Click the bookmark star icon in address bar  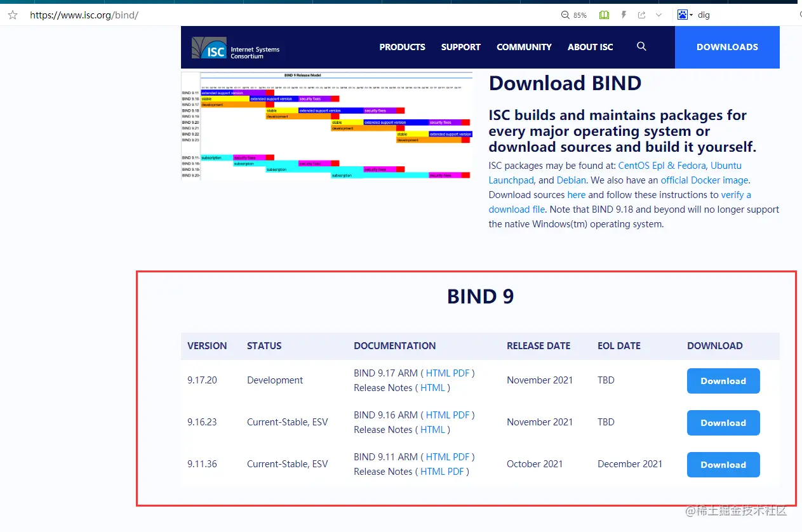click(x=13, y=15)
